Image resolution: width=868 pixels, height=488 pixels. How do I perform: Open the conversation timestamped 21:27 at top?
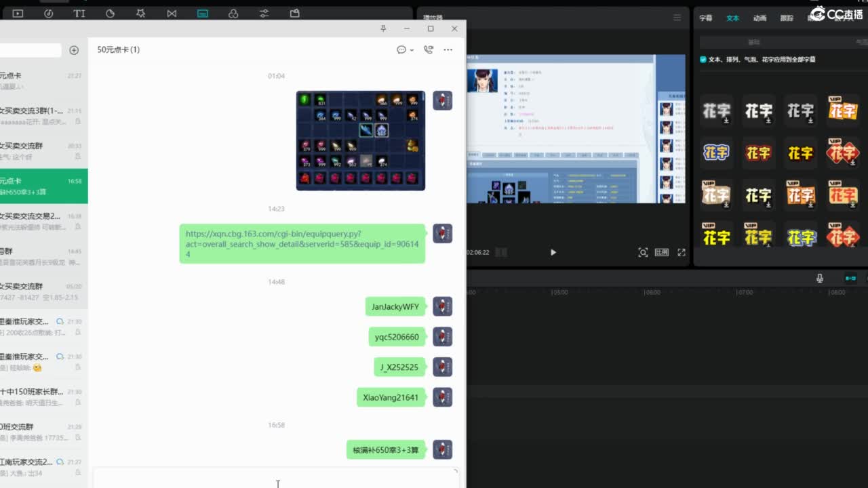(x=43, y=81)
